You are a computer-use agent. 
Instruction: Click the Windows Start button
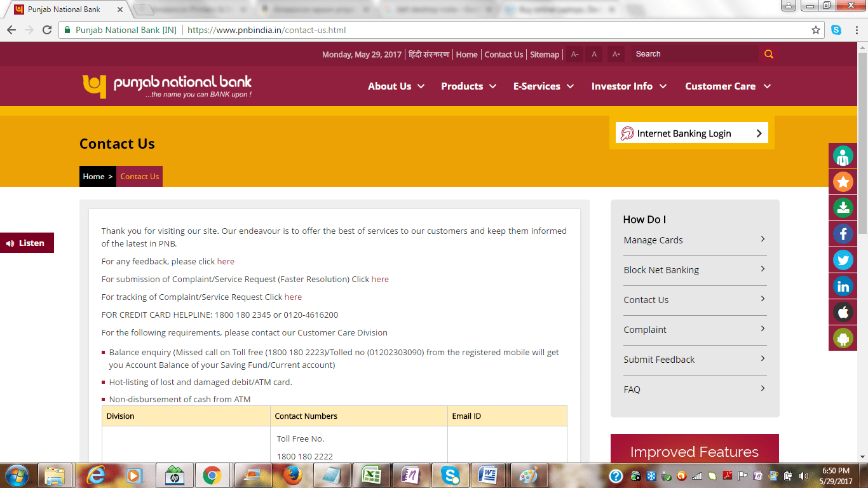point(17,475)
